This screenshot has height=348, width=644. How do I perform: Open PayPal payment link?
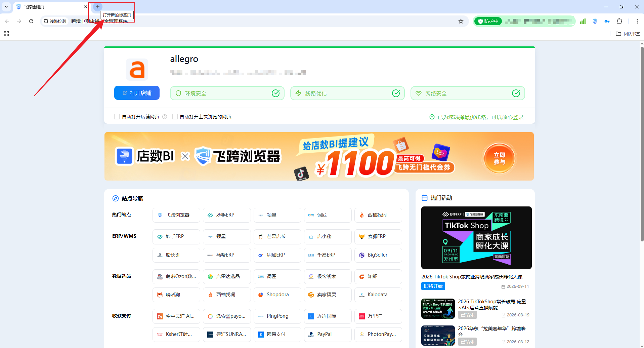[x=328, y=334]
